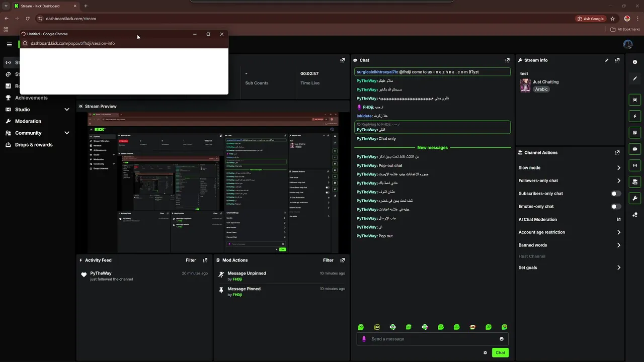This screenshot has height=362, width=644.
Task: Open the Activity Feed Filter
Action: click(x=191, y=260)
